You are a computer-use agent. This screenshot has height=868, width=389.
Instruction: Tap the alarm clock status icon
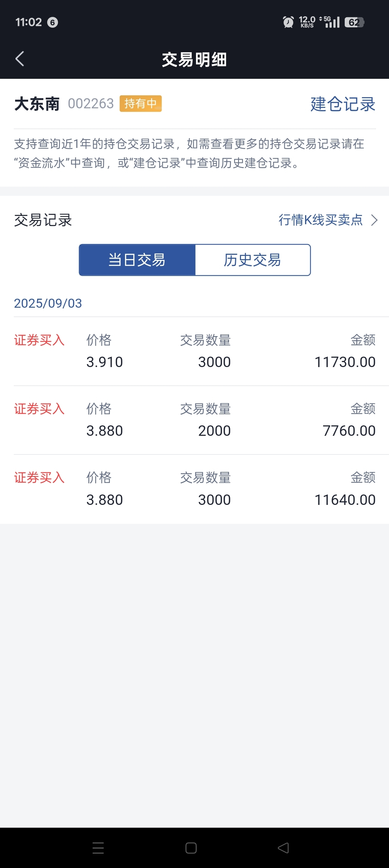click(288, 22)
